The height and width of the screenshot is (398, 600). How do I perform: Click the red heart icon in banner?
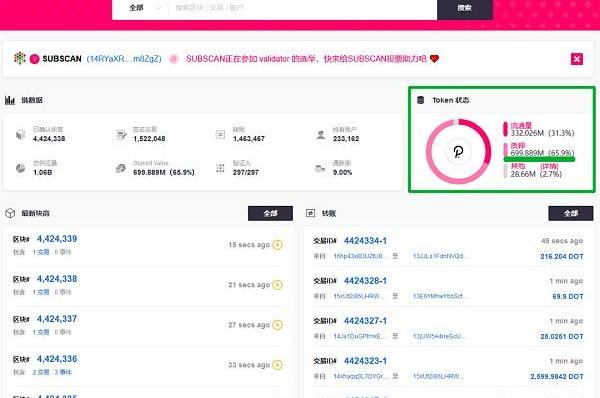coord(434,59)
